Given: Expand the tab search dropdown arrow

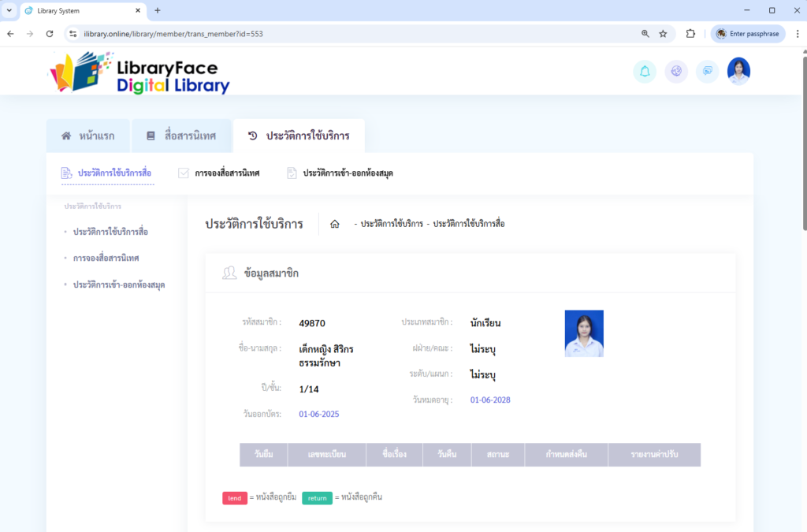Looking at the screenshot, I should [x=9, y=10].
